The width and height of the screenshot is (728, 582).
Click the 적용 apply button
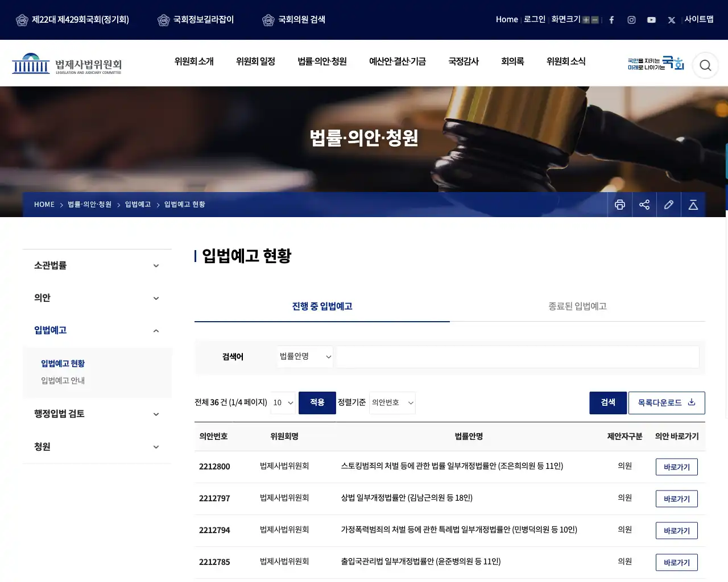click(317, 402)
